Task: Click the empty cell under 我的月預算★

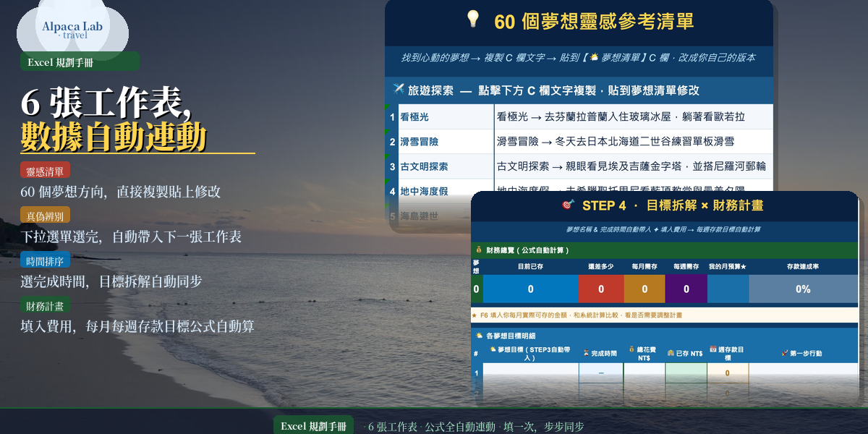Action: pyautogui.click(x=728, y=289)
